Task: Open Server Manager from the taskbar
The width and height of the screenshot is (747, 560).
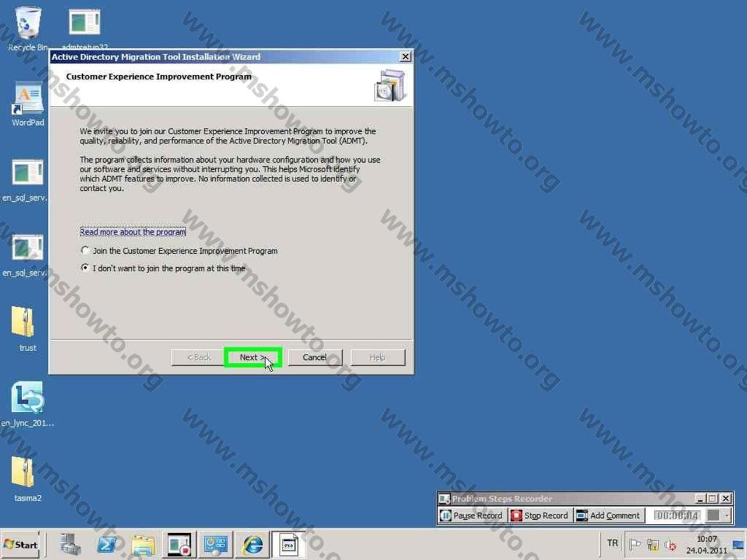Action: 71,545
